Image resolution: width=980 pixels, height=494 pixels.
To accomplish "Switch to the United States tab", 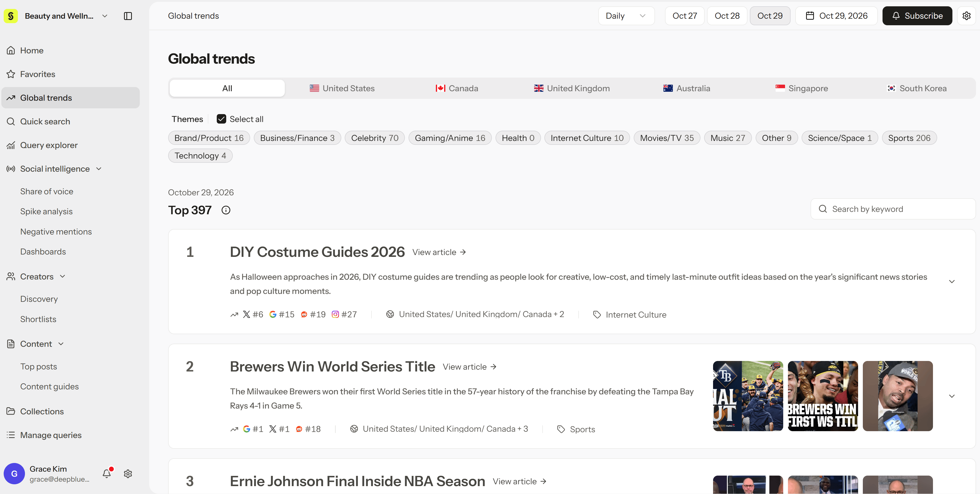I will pyautogui.click(x=342, y=88).
